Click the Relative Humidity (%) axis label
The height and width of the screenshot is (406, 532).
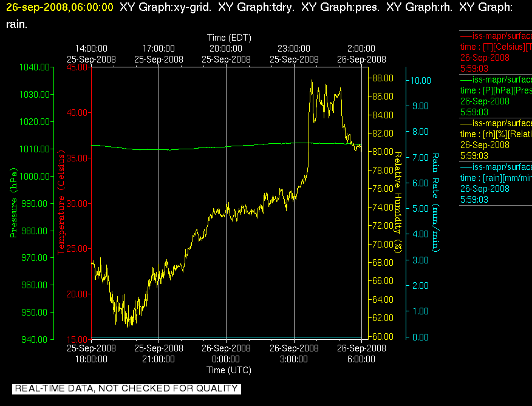click(398, 203)
